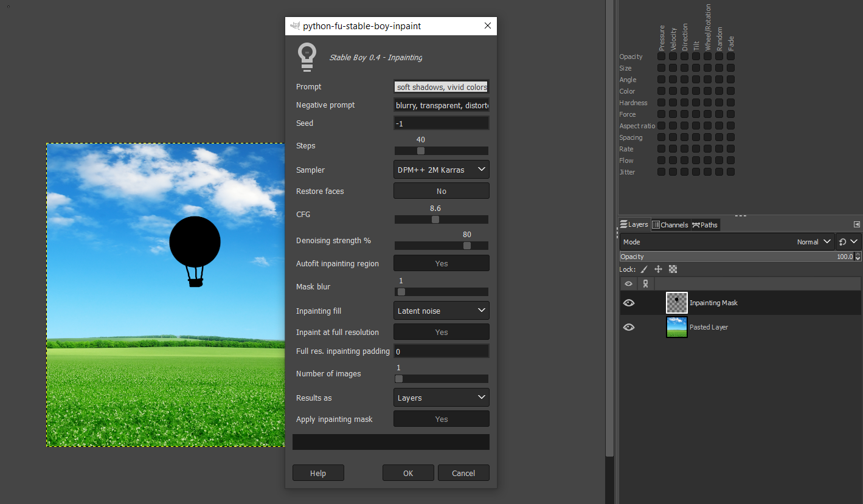
Task: Click the lock position icon in Layers panel
Action: (x=659, y=269)
